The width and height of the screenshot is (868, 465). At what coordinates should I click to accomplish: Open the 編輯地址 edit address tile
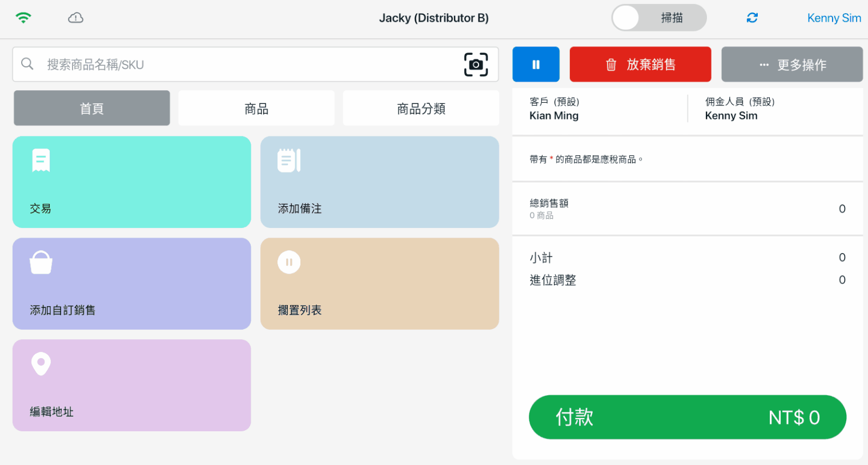point(132,385)
